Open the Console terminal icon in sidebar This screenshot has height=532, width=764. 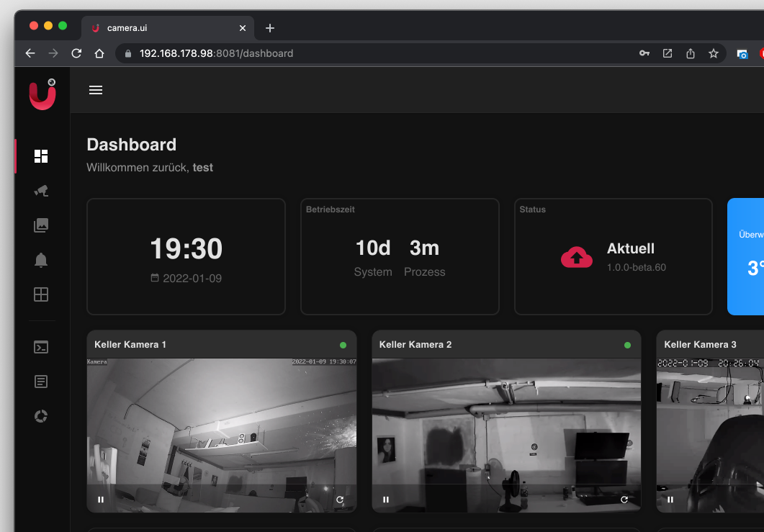coord(41,347)
